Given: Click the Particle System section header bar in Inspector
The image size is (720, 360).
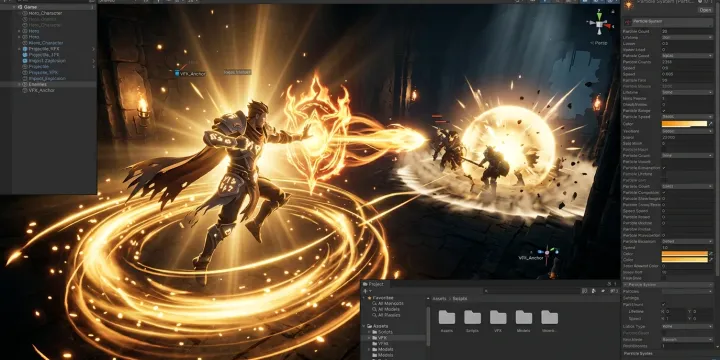Looking at the screenshot, I should (x=669, y=285).
